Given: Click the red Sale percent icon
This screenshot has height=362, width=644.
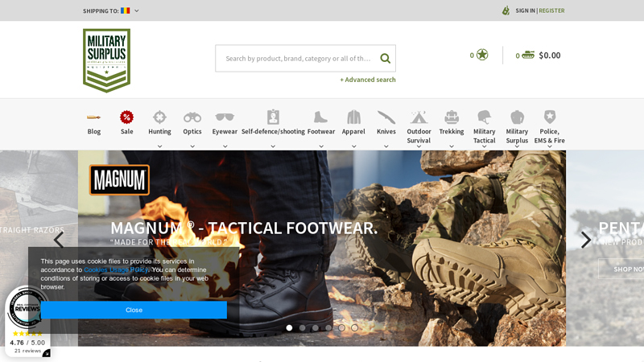Looking at the screenshot, I should point(126,117).
